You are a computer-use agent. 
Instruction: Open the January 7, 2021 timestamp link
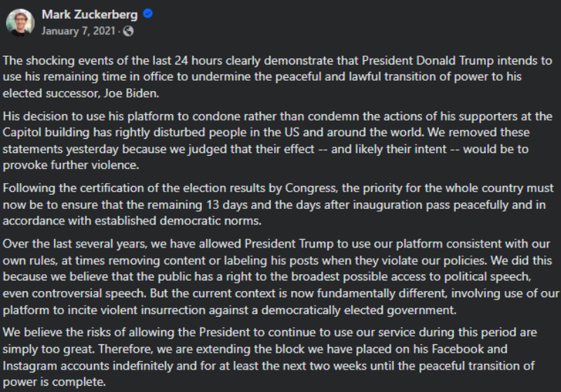click(78, 31)
